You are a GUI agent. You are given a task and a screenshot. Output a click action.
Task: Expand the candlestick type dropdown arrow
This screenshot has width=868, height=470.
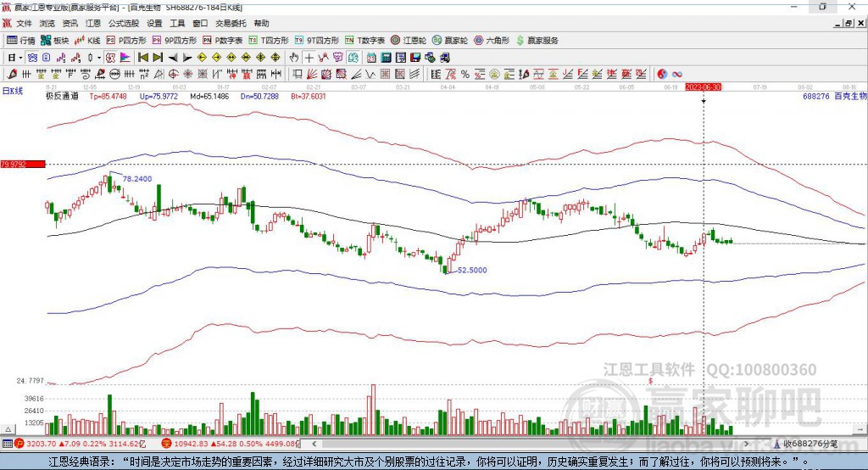point(99,58)
